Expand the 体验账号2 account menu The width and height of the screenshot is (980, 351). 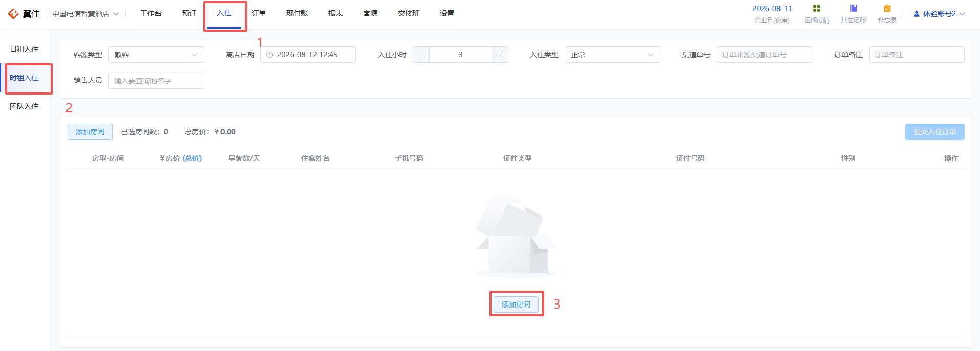(939, 14)
